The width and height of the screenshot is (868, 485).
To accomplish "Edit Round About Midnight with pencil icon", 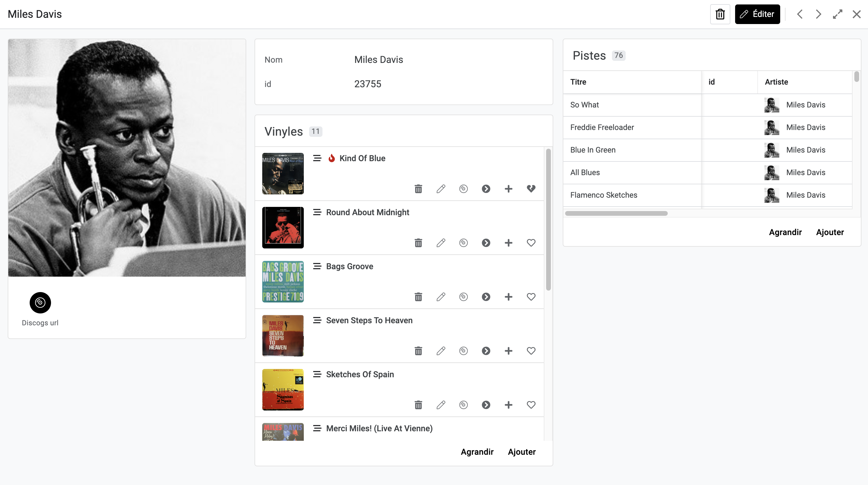I will tap(441, 243).
